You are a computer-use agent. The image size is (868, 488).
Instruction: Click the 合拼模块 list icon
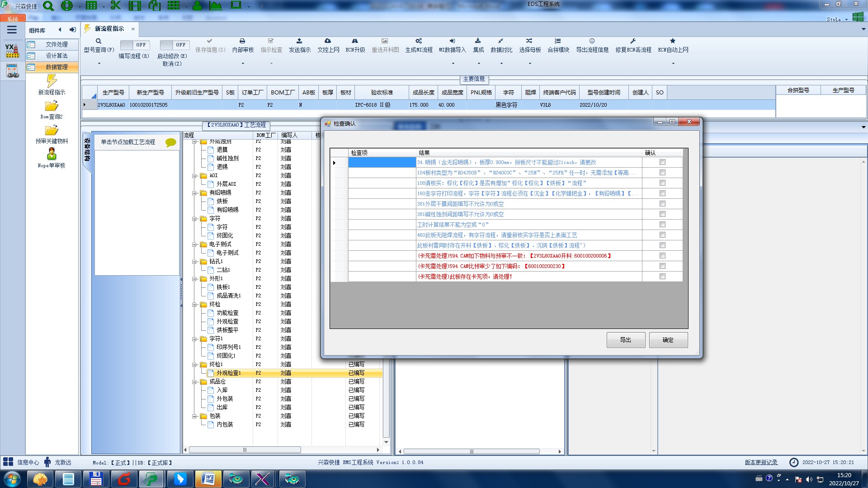point(558,41)
